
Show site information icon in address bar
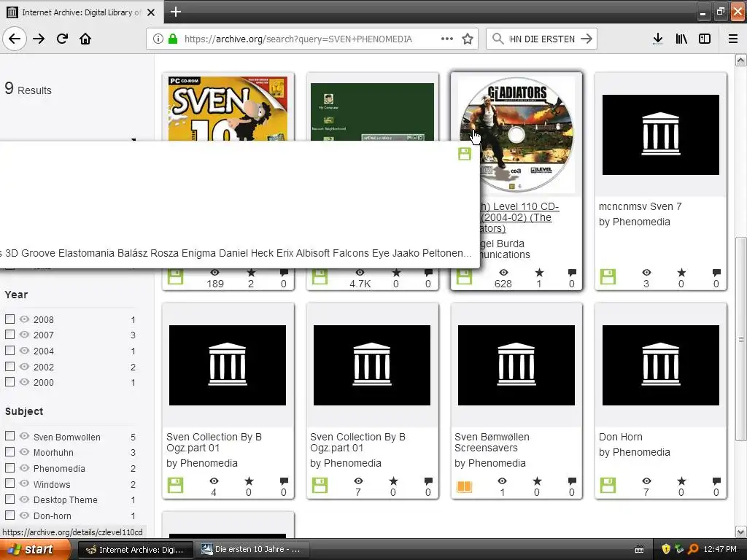[158, 39]
